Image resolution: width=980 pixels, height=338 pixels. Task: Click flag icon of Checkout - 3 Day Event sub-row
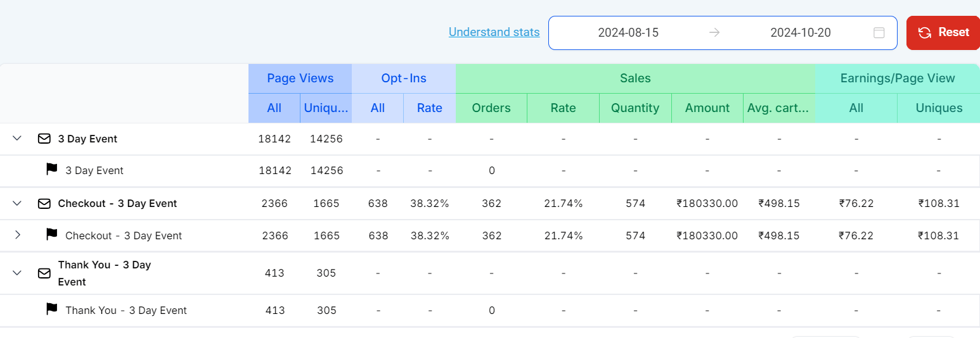point(52,235)
